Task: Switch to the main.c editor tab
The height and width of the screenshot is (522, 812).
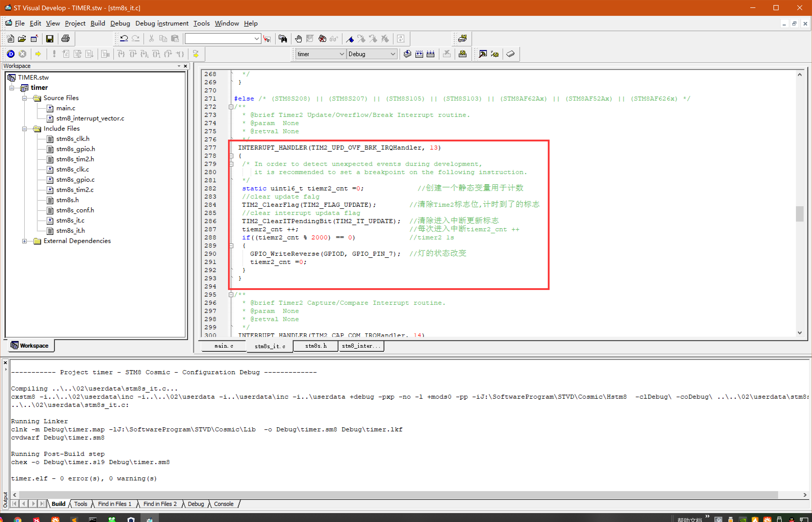Action: (224, 346)
